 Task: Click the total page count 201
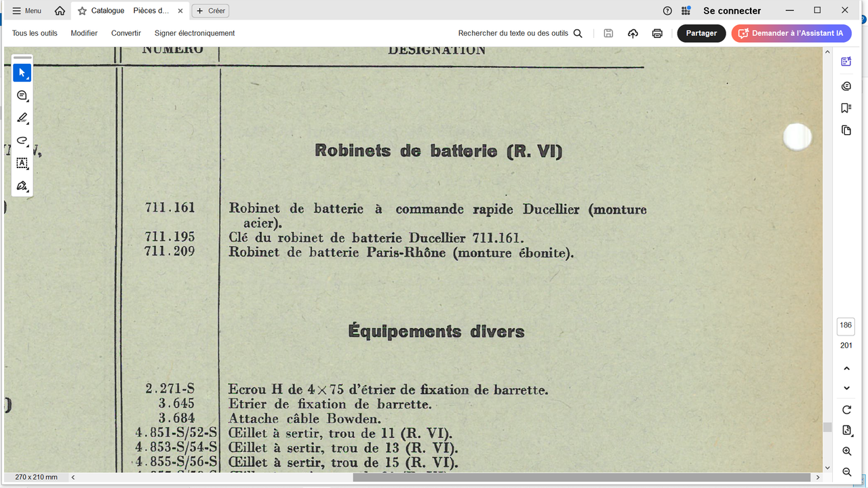[846, 346]
